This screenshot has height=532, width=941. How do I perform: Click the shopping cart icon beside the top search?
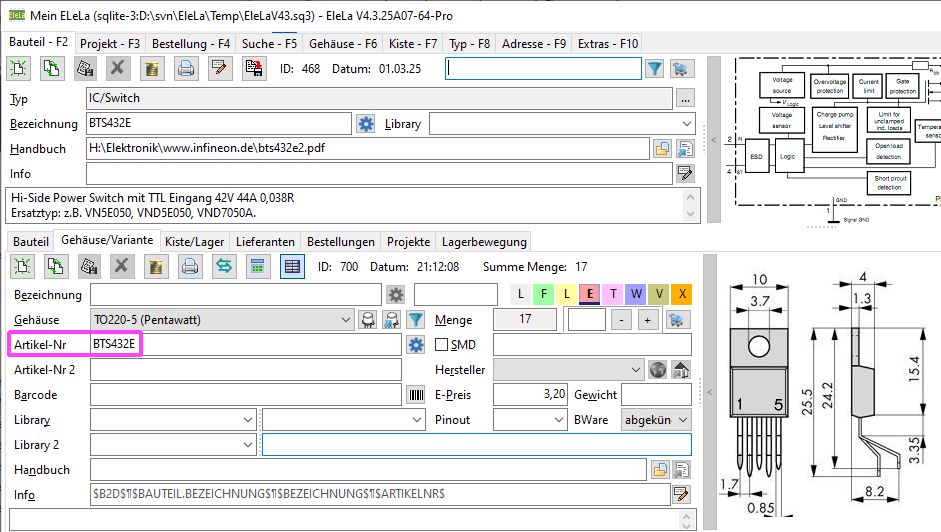680,68
